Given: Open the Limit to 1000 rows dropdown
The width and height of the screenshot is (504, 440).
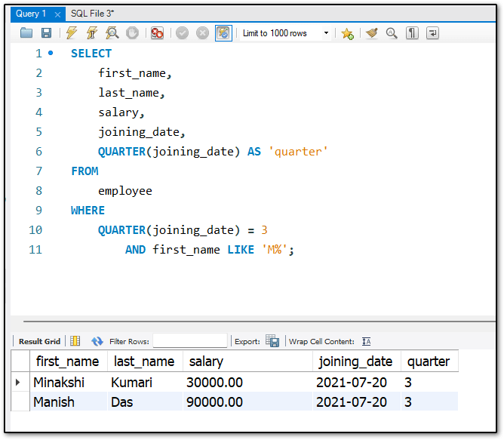Looking at the screenshot, I should point(285,33).
